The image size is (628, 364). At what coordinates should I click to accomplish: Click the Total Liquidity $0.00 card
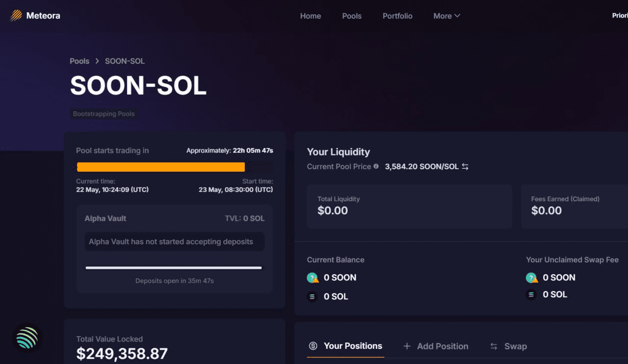click(410, 207)
